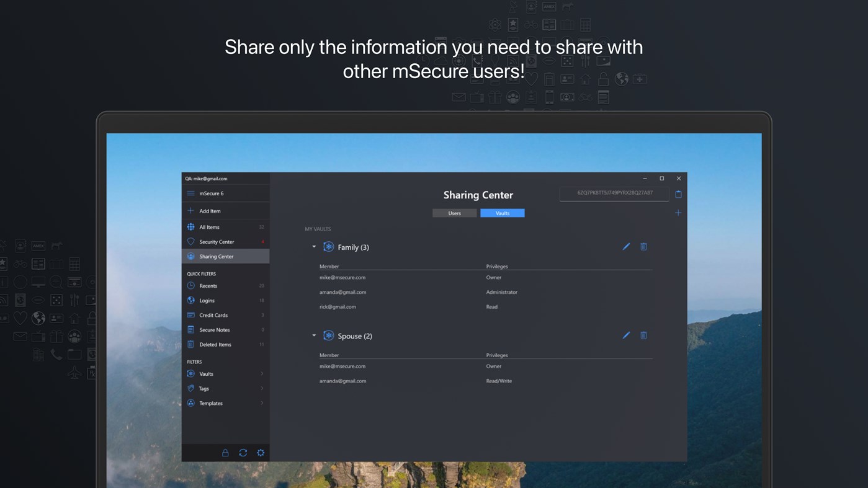Click the Spouse (2) vault title

[355, 336]
